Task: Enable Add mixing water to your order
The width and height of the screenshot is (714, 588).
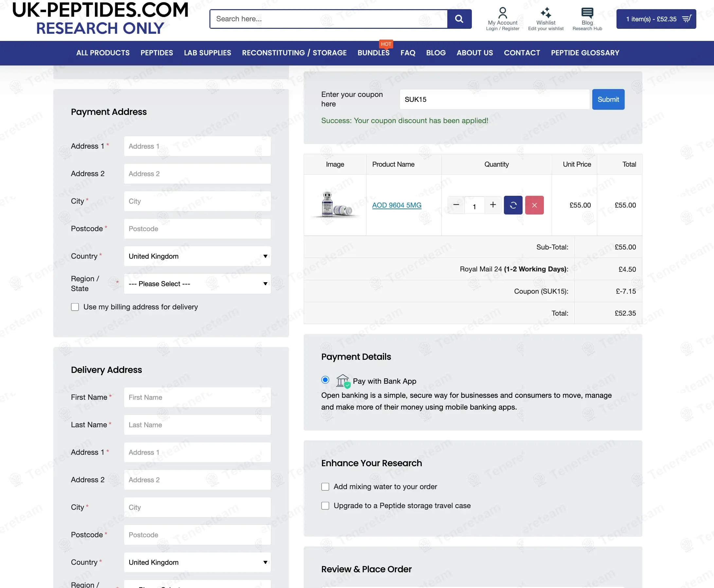Action: [325, 487]
